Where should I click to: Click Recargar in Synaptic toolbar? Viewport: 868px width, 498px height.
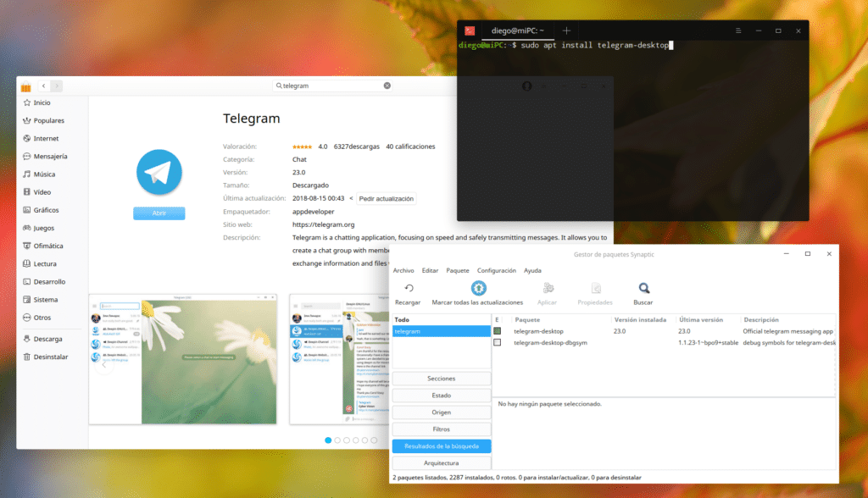[408, 294]
